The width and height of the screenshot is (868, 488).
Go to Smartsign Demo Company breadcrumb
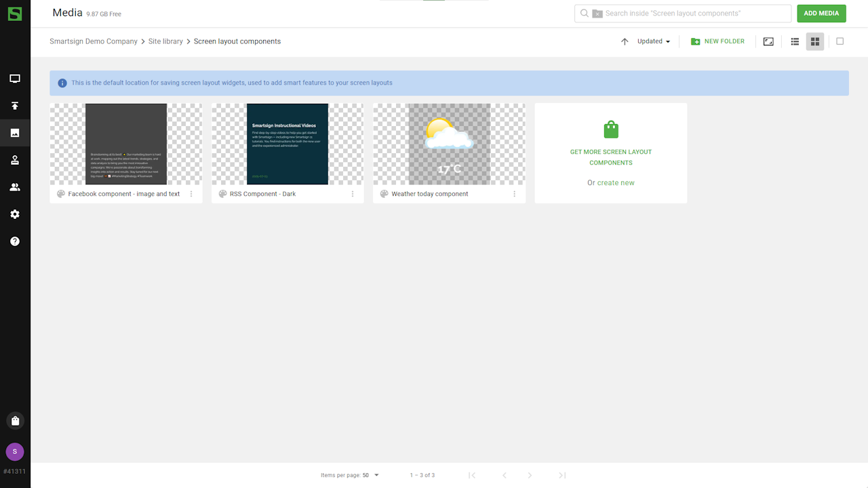[94, 41]
